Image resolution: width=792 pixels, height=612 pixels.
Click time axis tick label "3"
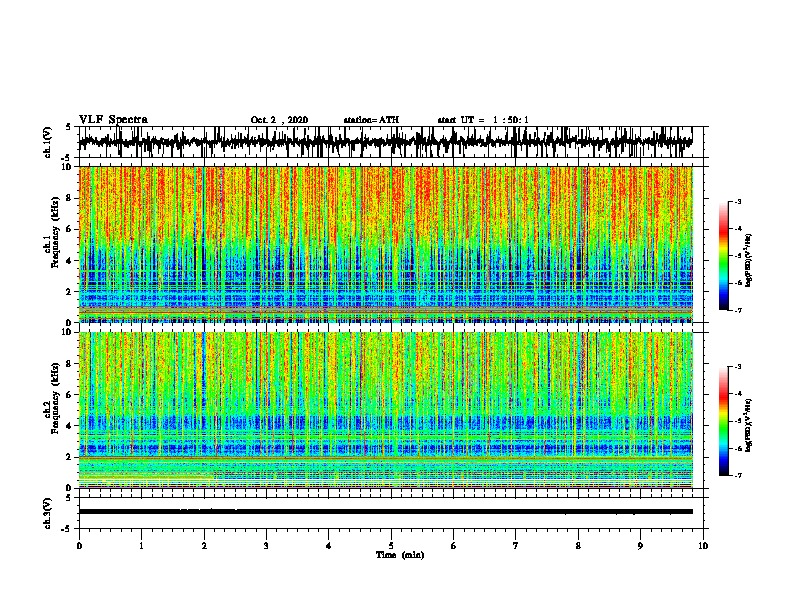pyautogui.click(x=266, y=546)
